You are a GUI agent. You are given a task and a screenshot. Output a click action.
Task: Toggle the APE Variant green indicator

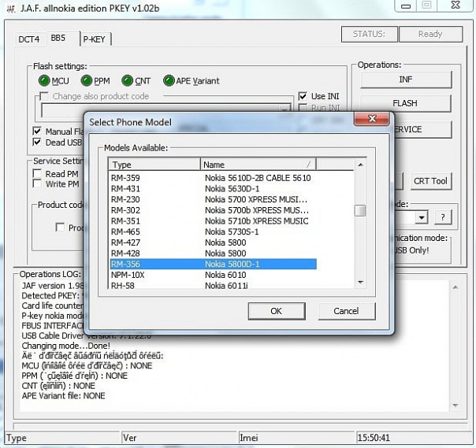pyautogui.click(x=169, y=80)
